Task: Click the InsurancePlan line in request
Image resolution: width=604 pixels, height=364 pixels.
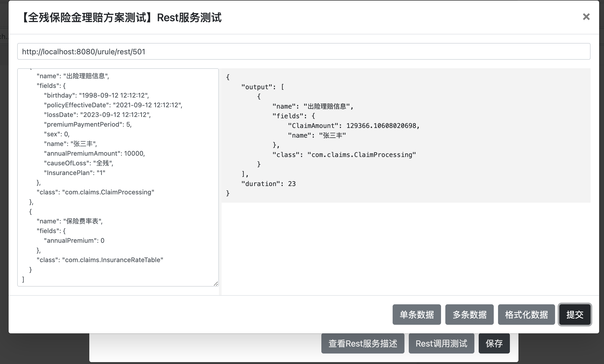Action: [75, 173]
